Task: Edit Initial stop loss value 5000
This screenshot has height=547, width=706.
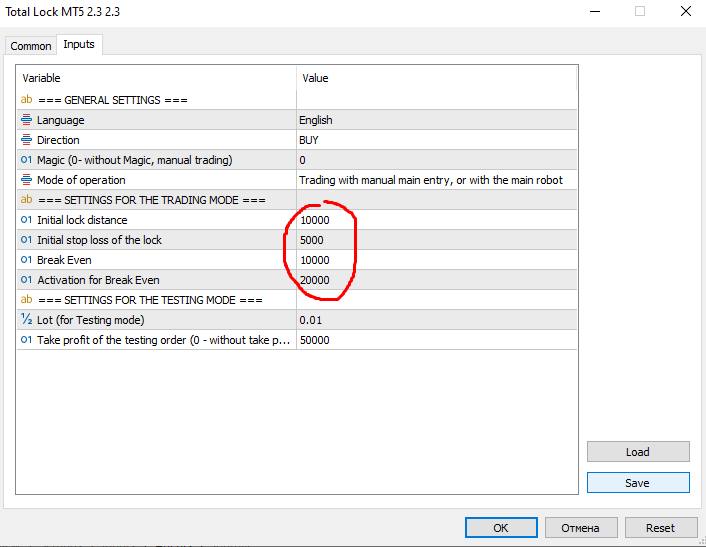Action: pyautogui.click(x=437, y=240)
